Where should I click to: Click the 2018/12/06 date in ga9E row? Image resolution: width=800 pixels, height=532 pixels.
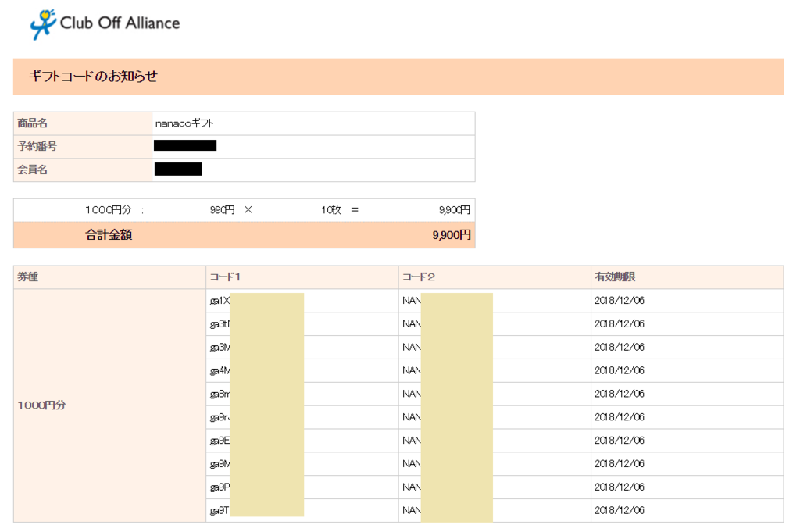620,441
